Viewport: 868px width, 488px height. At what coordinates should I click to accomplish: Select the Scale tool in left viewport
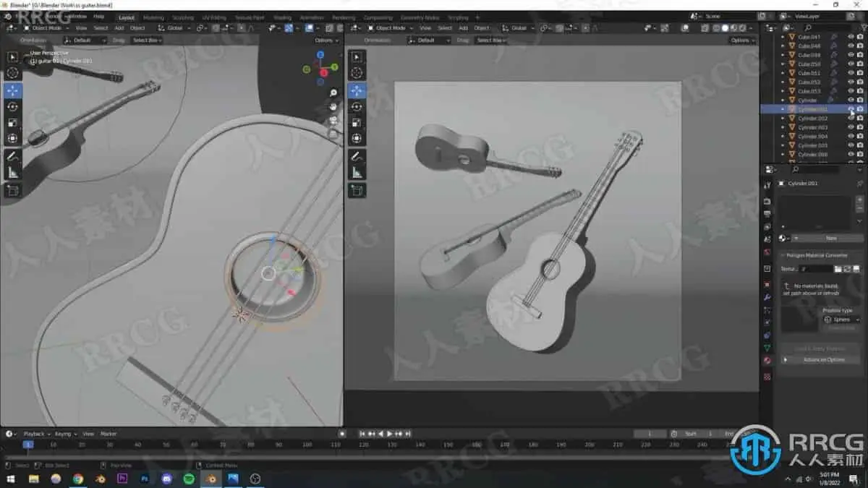[13, 122]
